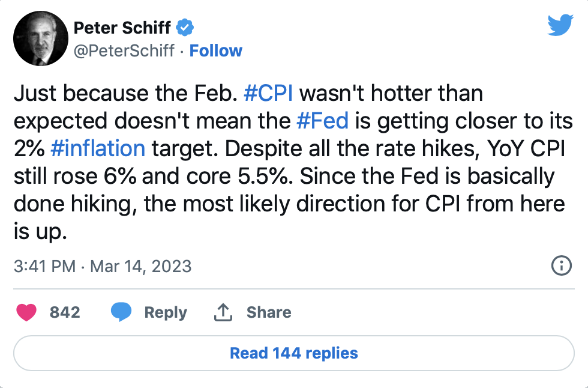
Task: Open the 3:41 PM Mar 14, 2023 timestamp
Action: coord(103,266)
